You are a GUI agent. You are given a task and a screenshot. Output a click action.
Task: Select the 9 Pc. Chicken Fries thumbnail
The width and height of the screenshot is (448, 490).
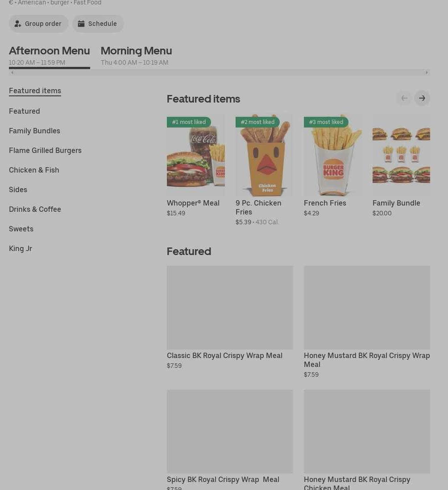(264, 155)
